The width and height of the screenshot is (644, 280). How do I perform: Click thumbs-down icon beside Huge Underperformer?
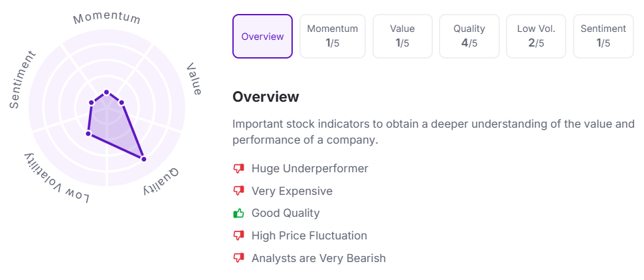[x=239, y=169]
